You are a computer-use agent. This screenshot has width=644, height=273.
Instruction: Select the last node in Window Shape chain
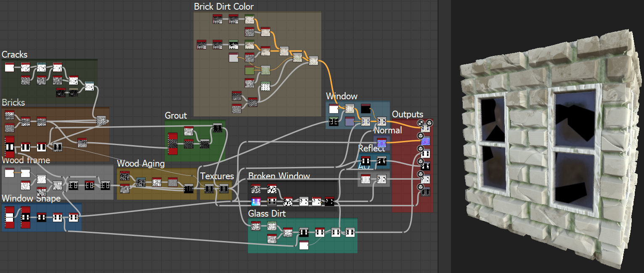click(x=73, y=217)
